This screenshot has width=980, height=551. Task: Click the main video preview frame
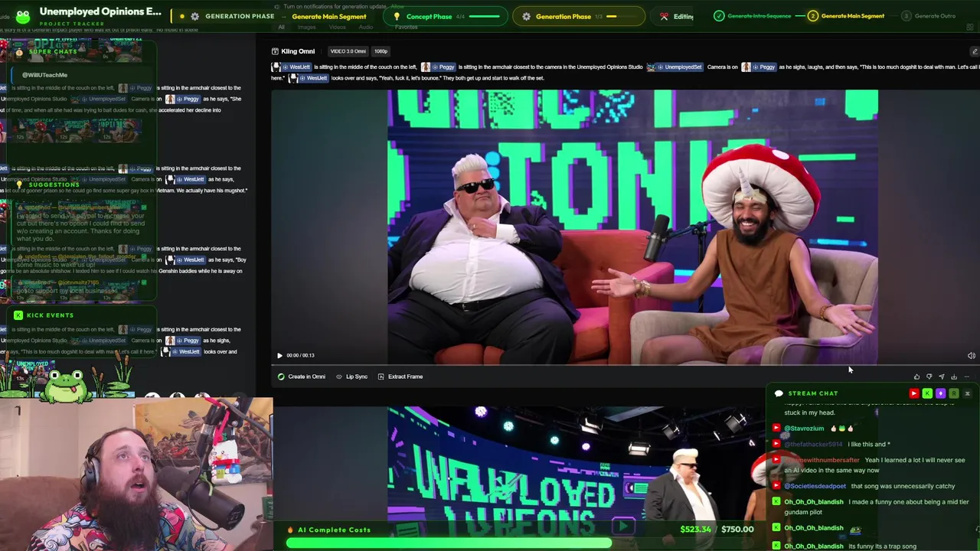pos(632,227)
